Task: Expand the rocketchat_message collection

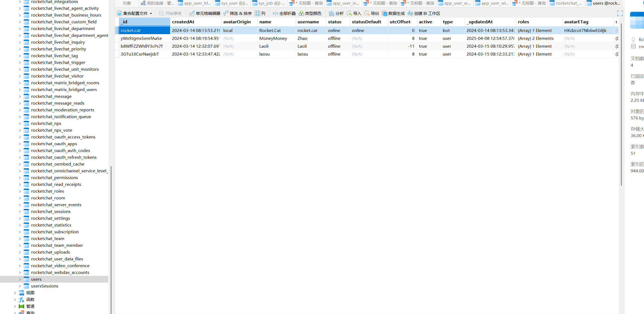Action: pos(20,96)
